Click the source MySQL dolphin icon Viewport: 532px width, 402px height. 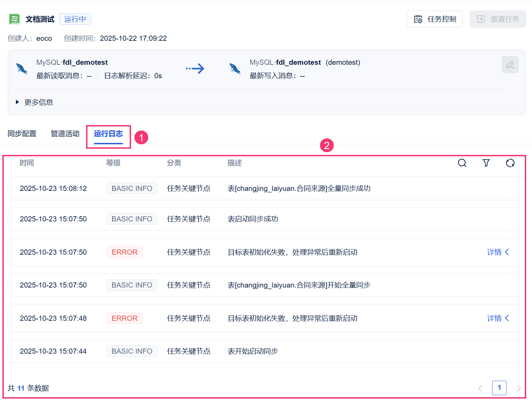pyautogui.click(x=22, y=69)
